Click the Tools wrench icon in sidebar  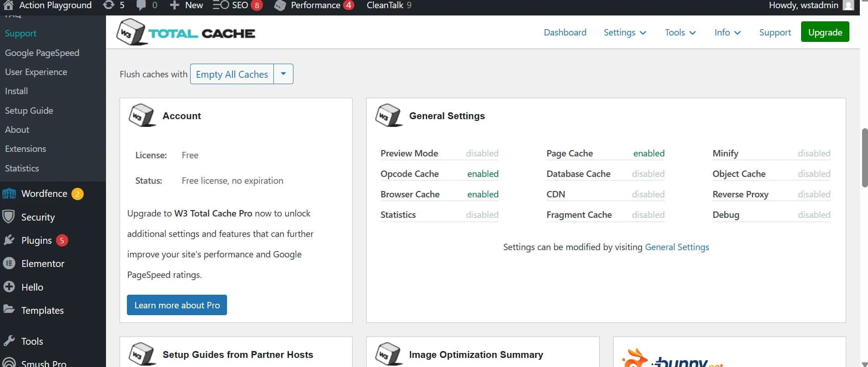click(x=9, y=341)
